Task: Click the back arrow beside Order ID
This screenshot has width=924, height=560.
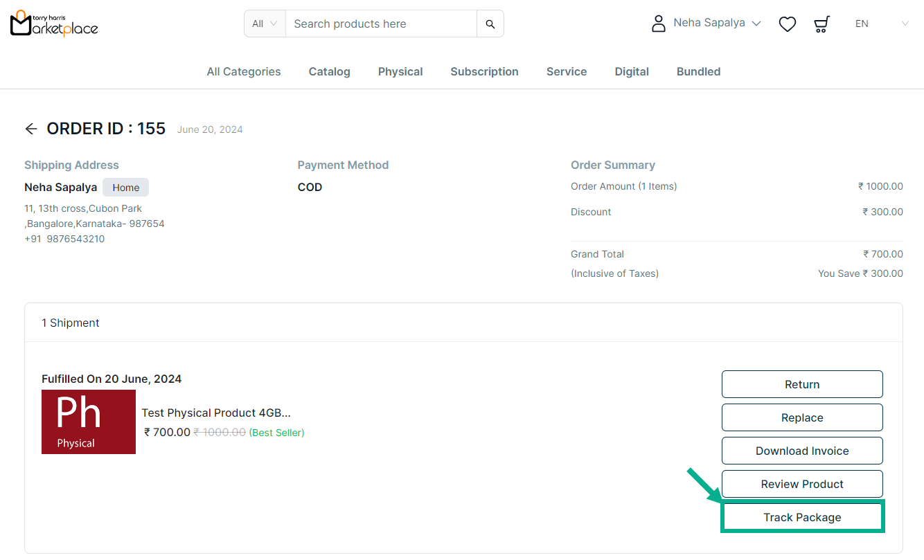Action: click(x=30, y=129)
